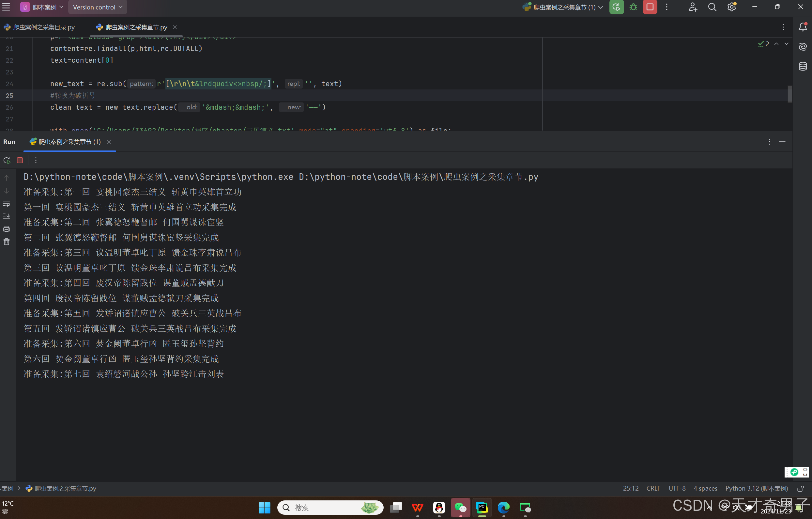The image size is (812, 519).
Task: Open QQ penguin icon on the taskbar
Action: (439, 508)
